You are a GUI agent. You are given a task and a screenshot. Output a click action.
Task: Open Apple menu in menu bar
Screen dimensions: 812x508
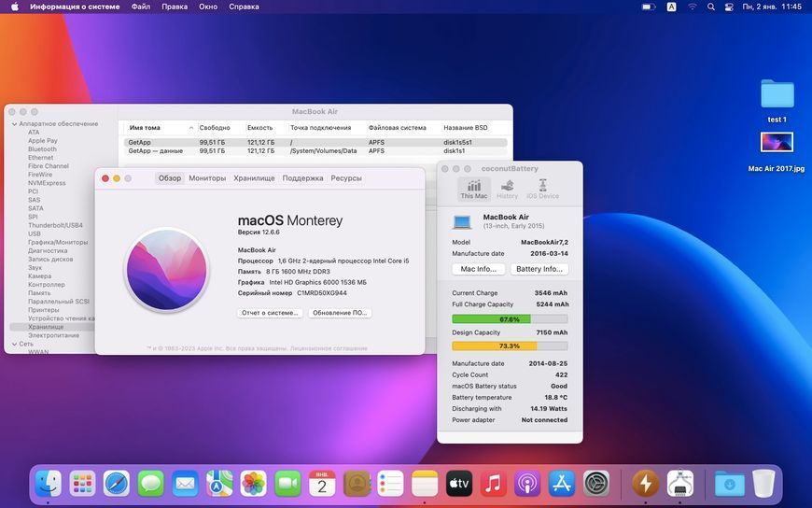tap(15, 7)
